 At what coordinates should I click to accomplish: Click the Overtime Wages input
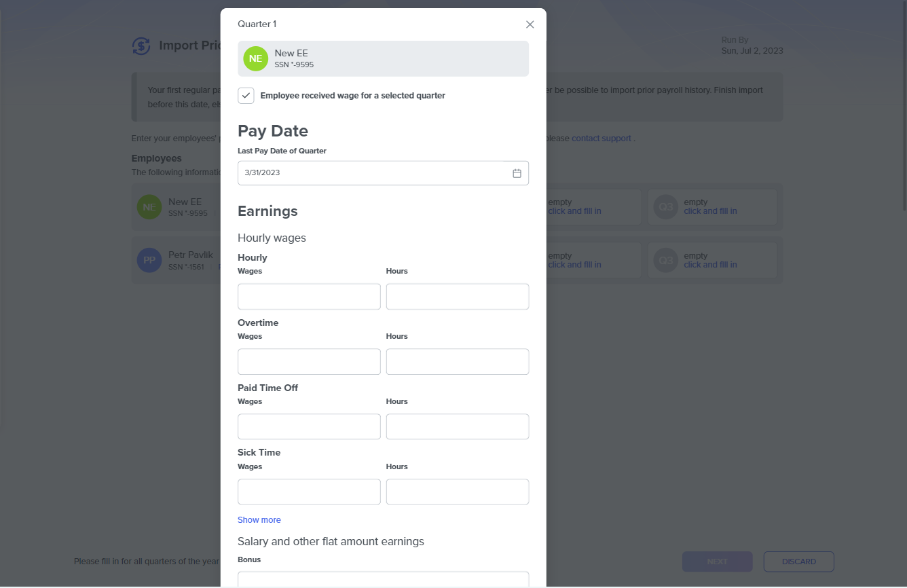click(309, 362)
